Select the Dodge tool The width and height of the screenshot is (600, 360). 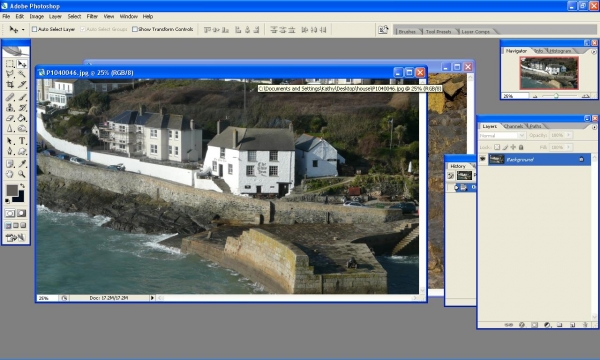click(x=22, y=129)
